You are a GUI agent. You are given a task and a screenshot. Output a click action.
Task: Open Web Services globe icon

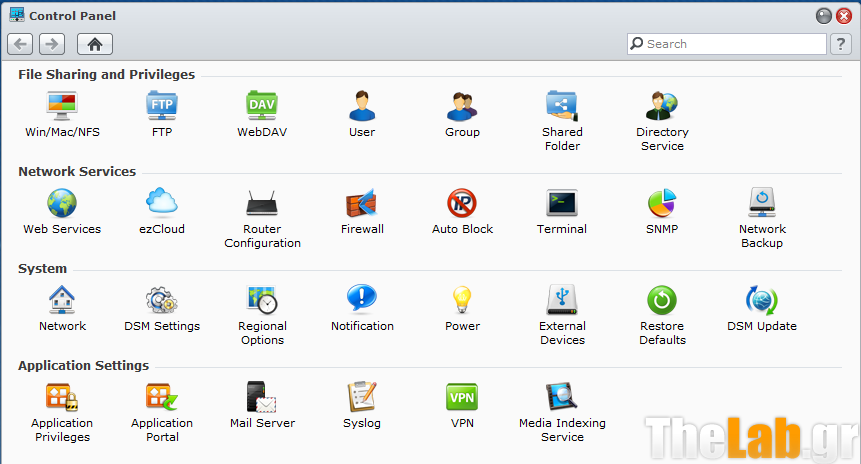coord(62,203)
